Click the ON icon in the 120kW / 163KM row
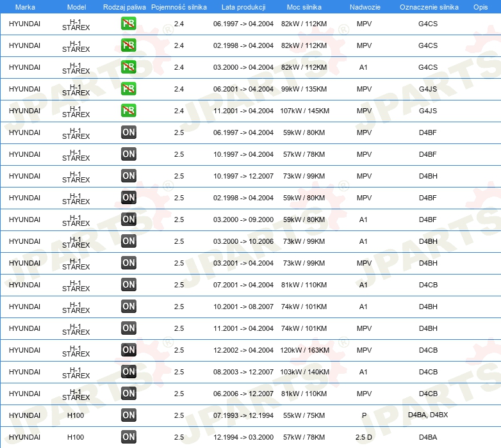 coord(128,349)
